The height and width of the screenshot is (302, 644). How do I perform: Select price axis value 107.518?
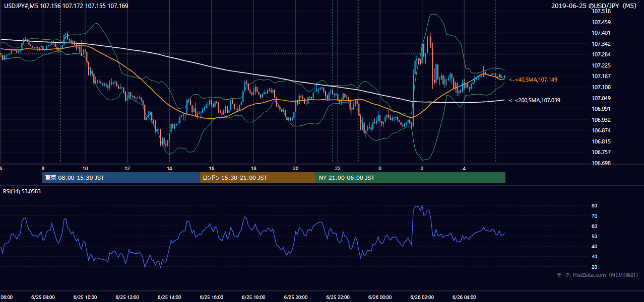601,11
